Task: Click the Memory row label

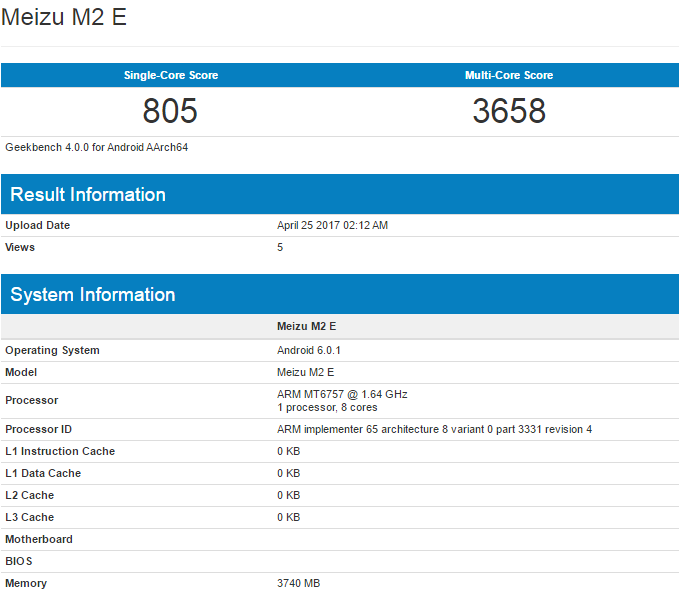Action: [26, 583]
